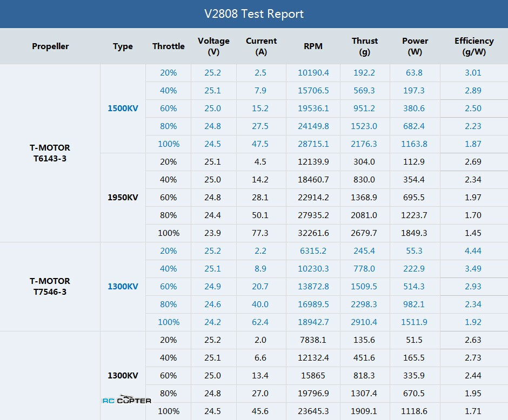The image size is (508, 420).
Task: Select the 28715.1 RPM value
Action: [x=313, y=144]
